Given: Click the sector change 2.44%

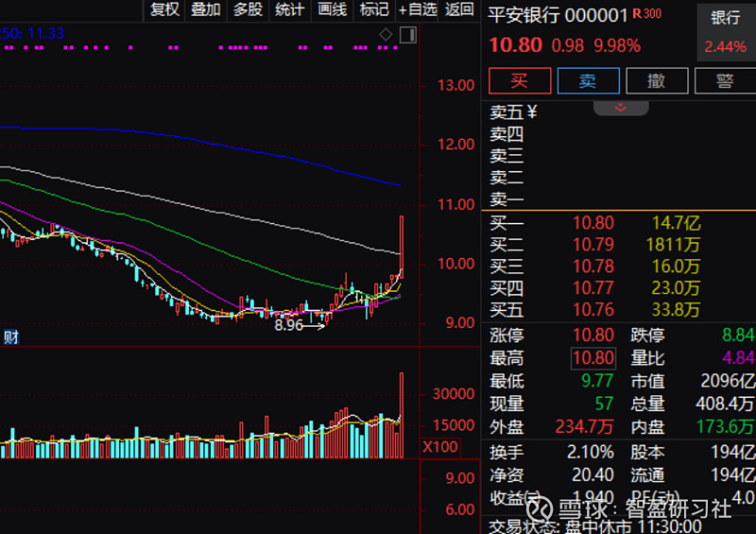Looking at the screenshot, I should coord(725,47).
